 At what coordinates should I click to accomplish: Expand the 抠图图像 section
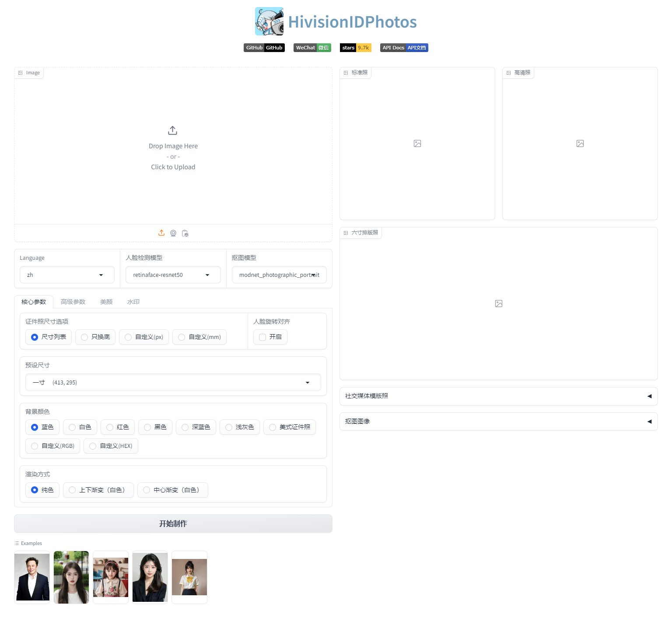(x=499, y=421)
